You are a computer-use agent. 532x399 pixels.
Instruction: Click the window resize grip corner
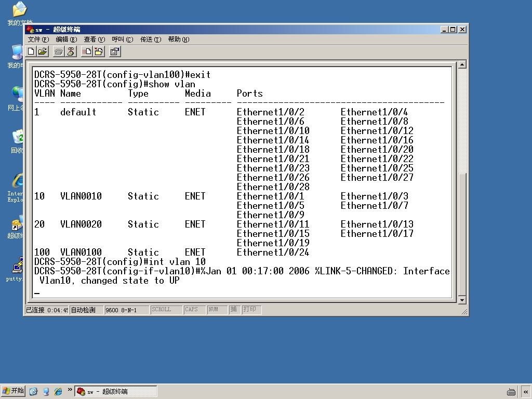[464, 311]
